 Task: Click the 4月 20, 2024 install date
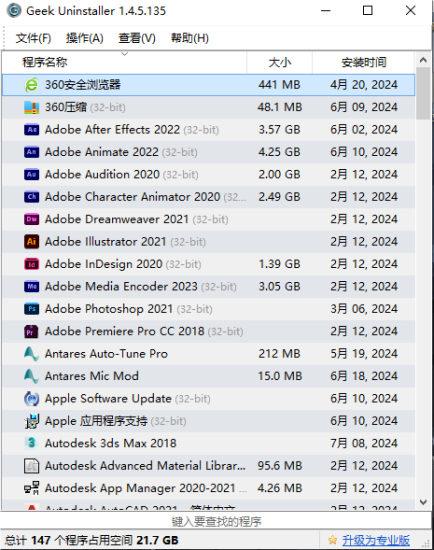tap(364, 85)
